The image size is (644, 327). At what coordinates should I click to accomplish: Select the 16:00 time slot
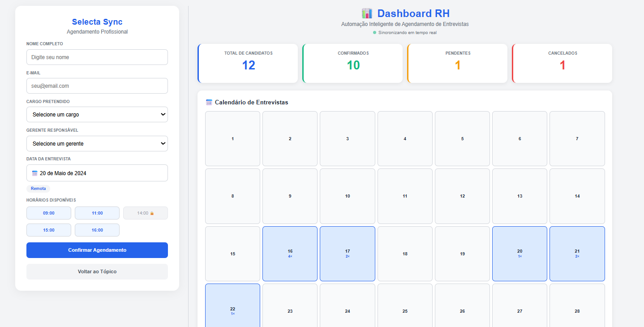pyautogui.click(x=97, y=230)
